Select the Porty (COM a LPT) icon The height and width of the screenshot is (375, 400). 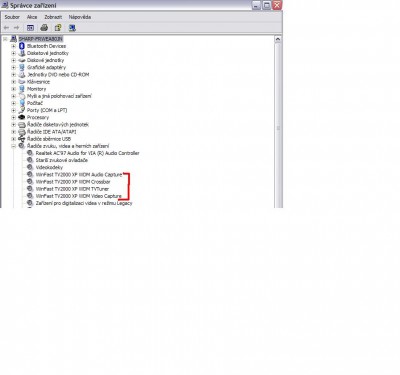pos(22,110)
